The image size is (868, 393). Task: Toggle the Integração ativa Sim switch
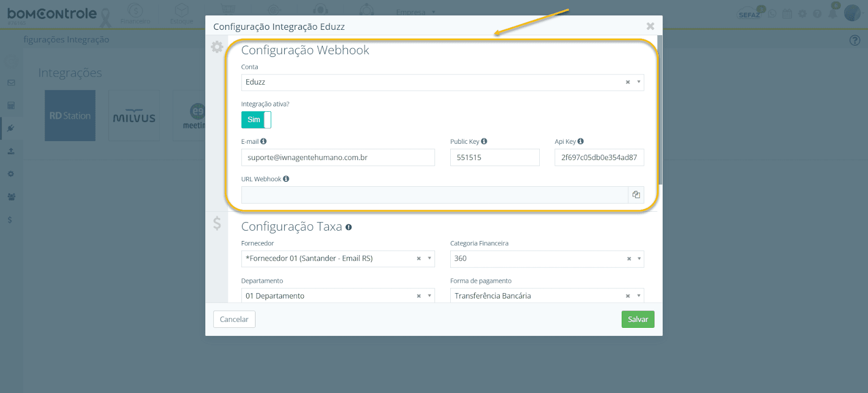pos(256,120)
